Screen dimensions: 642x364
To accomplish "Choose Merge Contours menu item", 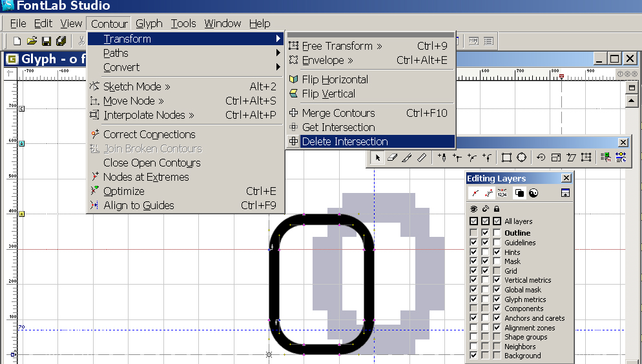I will 371,113.
